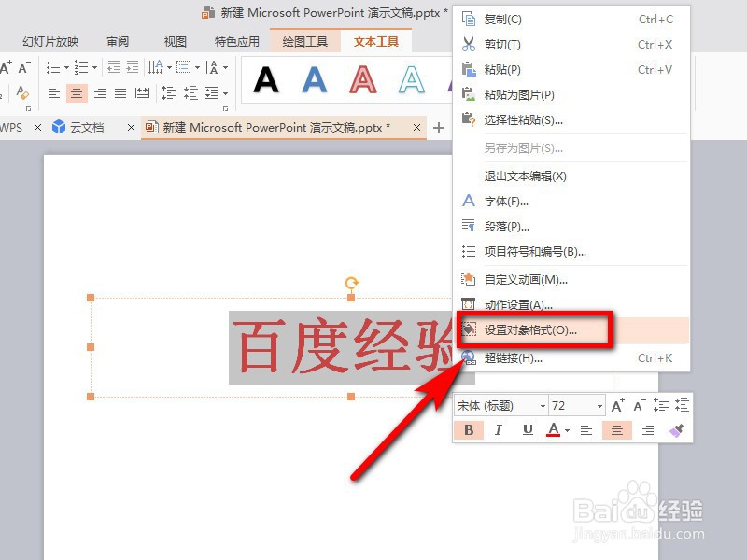The width and height of the screenshot is (747, 560).
Task: Toggle center alignment in mini toolbar
Action: [x=617, y=430]
